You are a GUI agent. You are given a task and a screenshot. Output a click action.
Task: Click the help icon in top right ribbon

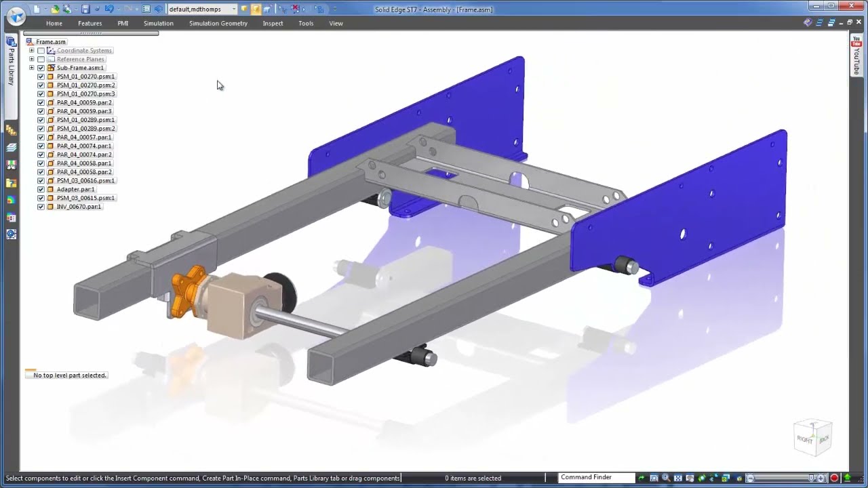(808, 22)
